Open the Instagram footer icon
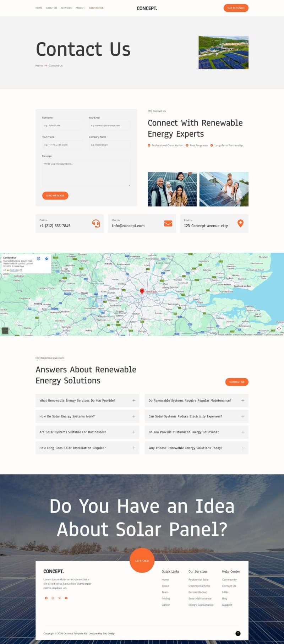 (53, 598)
